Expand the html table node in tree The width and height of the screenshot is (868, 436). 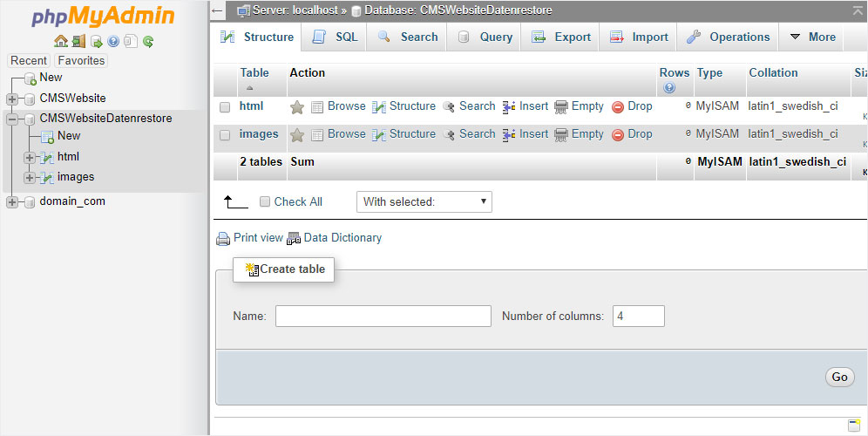(x=30, y=158)
